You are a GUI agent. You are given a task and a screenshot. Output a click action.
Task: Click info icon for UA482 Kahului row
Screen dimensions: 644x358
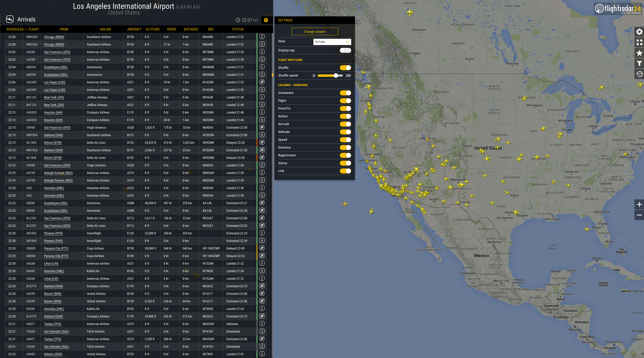pos(262,354)
